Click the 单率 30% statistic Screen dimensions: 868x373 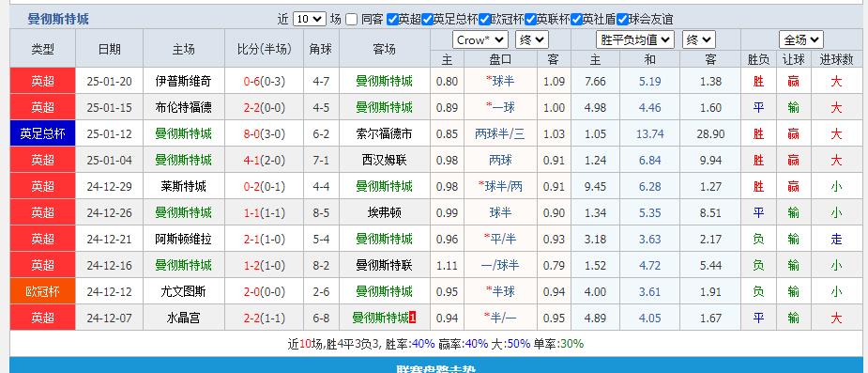click(558, 344)
